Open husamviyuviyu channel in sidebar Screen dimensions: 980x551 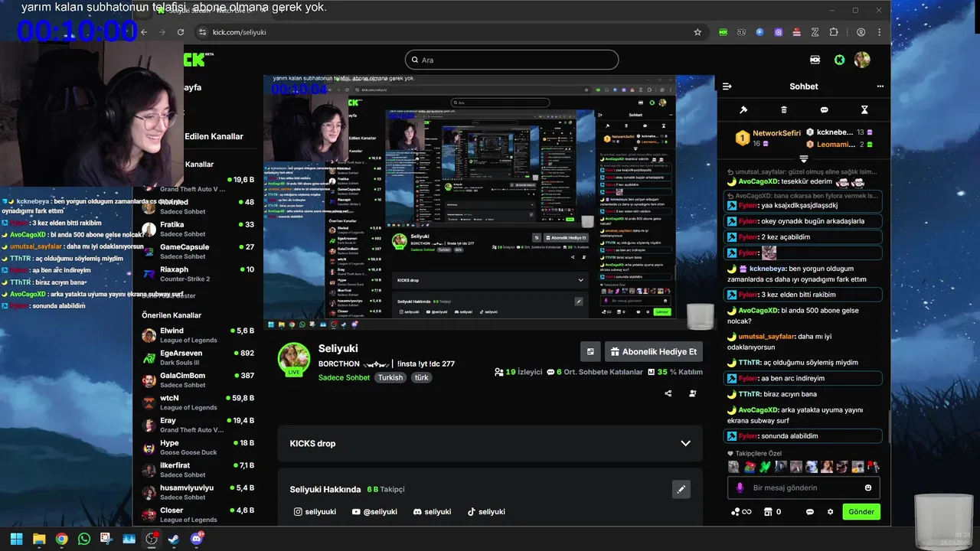pos(198,492)
